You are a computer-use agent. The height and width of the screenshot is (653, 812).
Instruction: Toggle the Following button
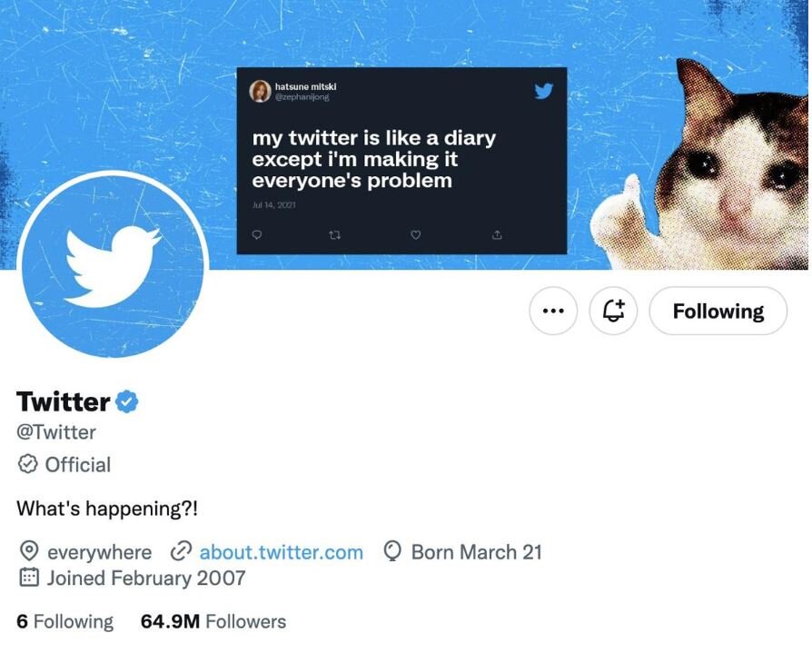tap(718, 312)
